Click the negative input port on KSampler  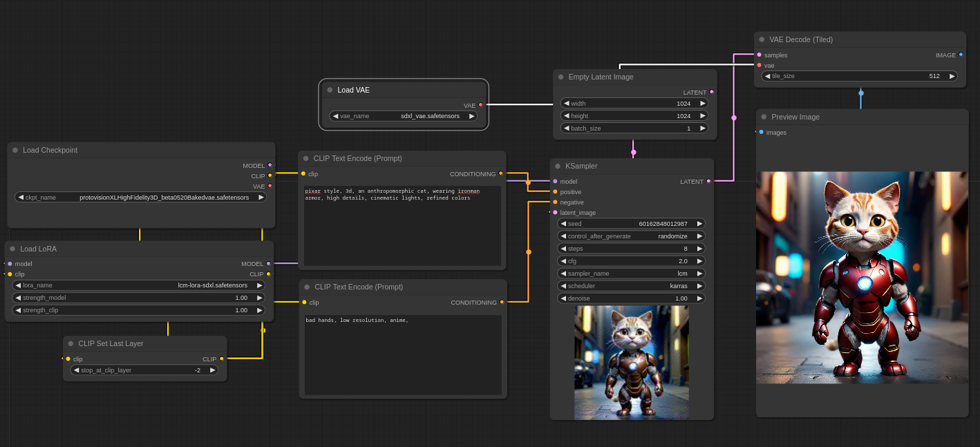click(555, 202)
